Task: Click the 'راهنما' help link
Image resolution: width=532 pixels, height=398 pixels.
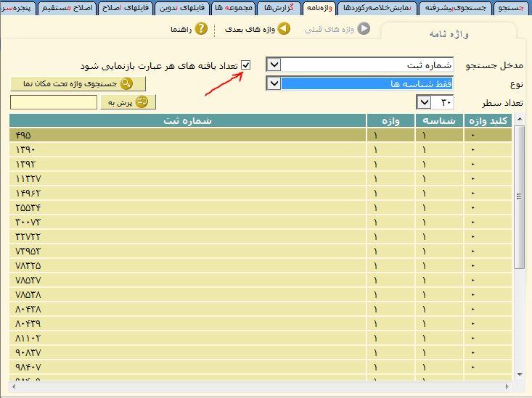Action: tap(181, 30)
